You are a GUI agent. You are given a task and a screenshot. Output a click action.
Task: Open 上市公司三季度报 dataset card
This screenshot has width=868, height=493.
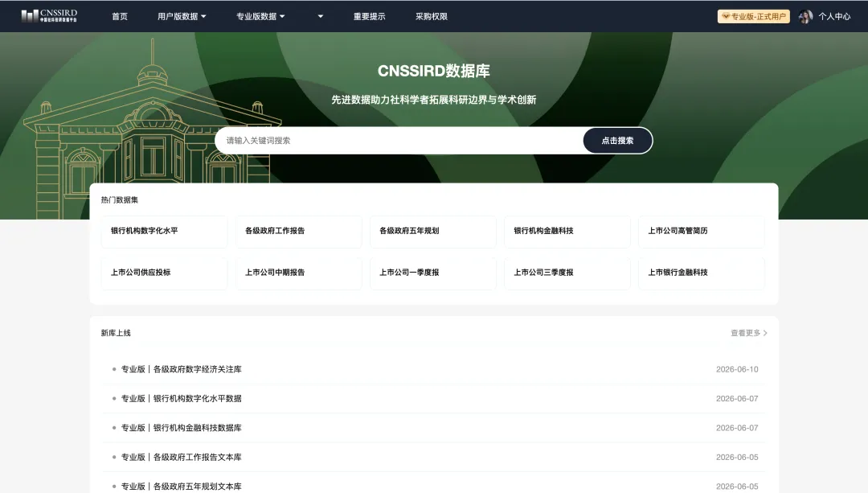click(x=567, y=273)
